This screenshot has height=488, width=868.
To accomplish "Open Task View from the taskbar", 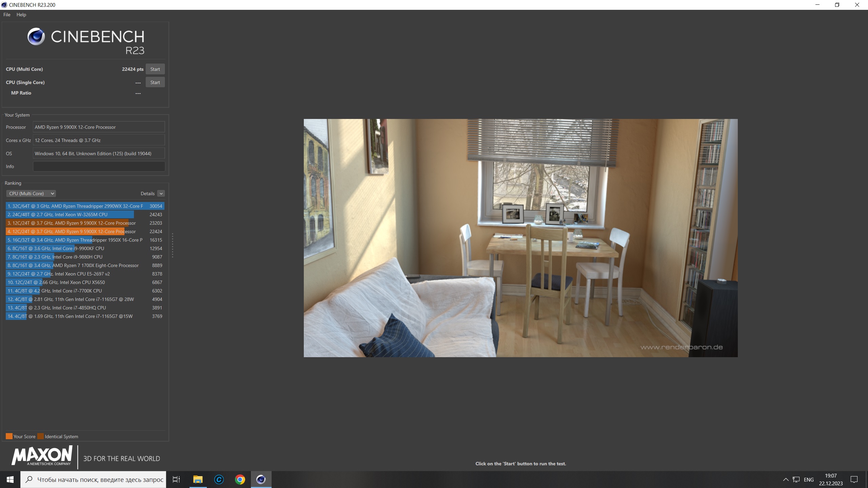I will (x=176, y=479).
